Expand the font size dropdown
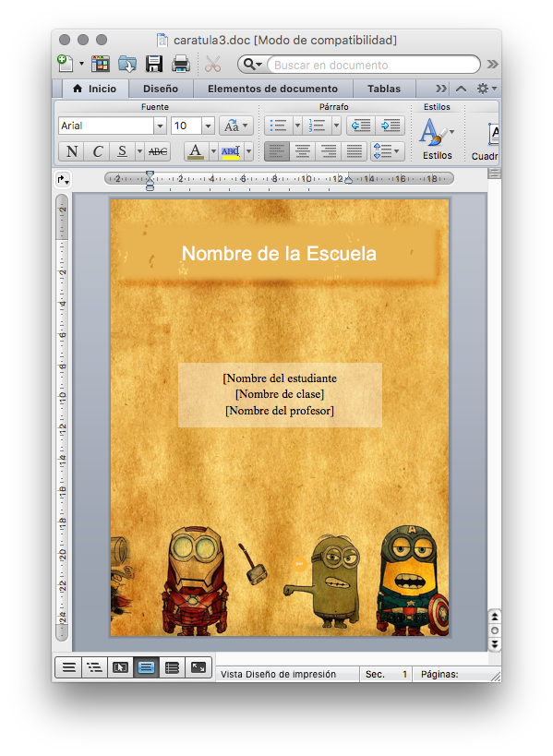 (x=208, y=126)
